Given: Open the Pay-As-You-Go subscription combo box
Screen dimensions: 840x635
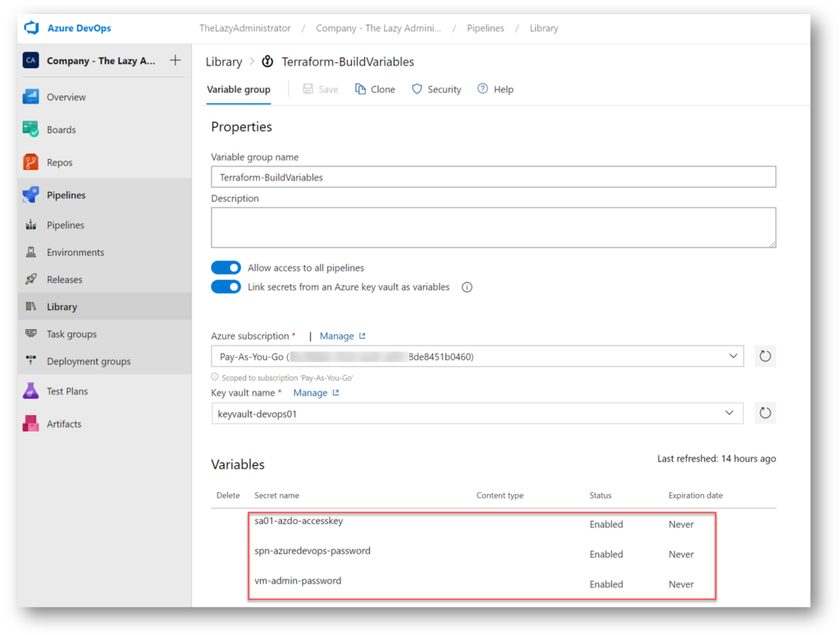Looking at the screenshot, I should coord(477,356).
